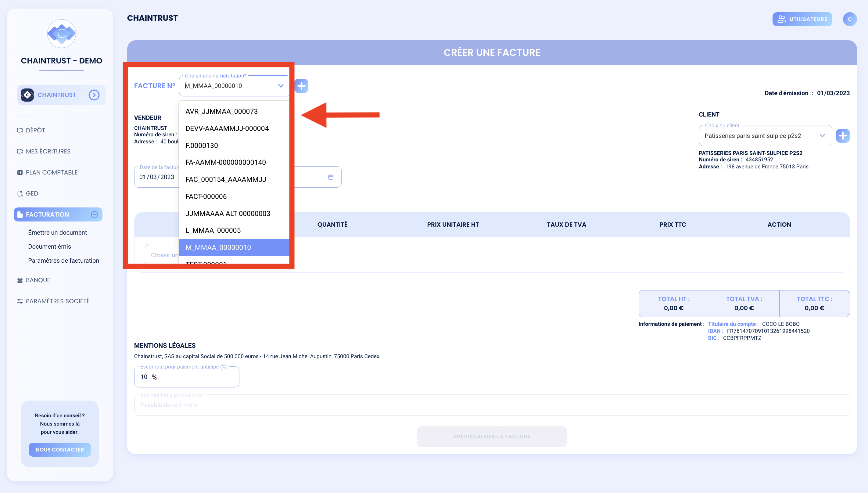Collapse the FACTURATION menu chevron
Viewport: 868px width, 493px height.
[95, 214]
